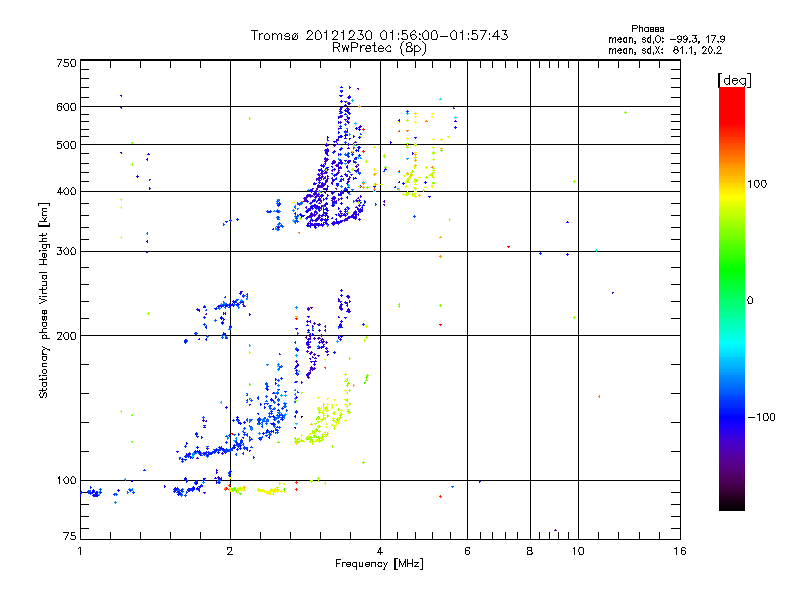Click the y-axis tick label '75'

[70, 536]
